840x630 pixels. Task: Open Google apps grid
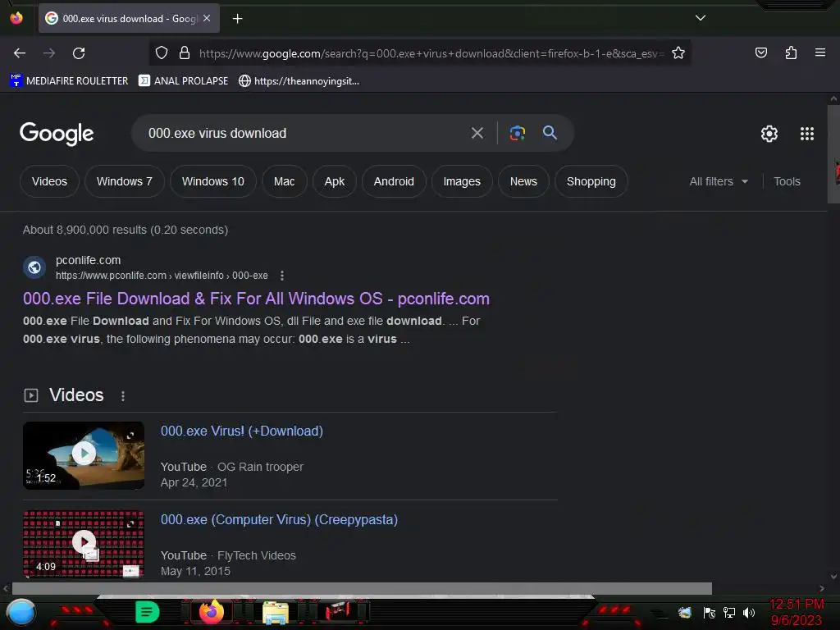(807, 134)
